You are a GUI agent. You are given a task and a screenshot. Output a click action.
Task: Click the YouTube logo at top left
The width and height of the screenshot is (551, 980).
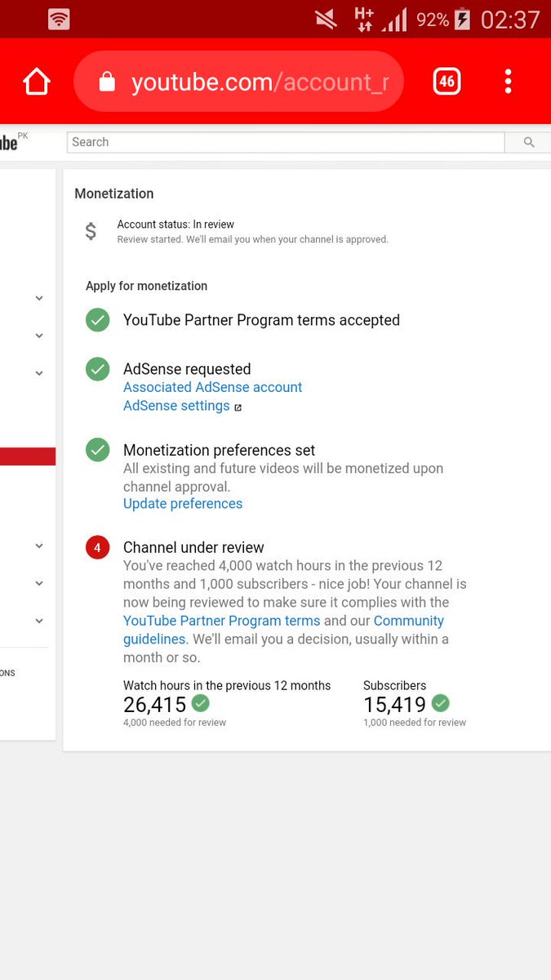coord(12,142)
